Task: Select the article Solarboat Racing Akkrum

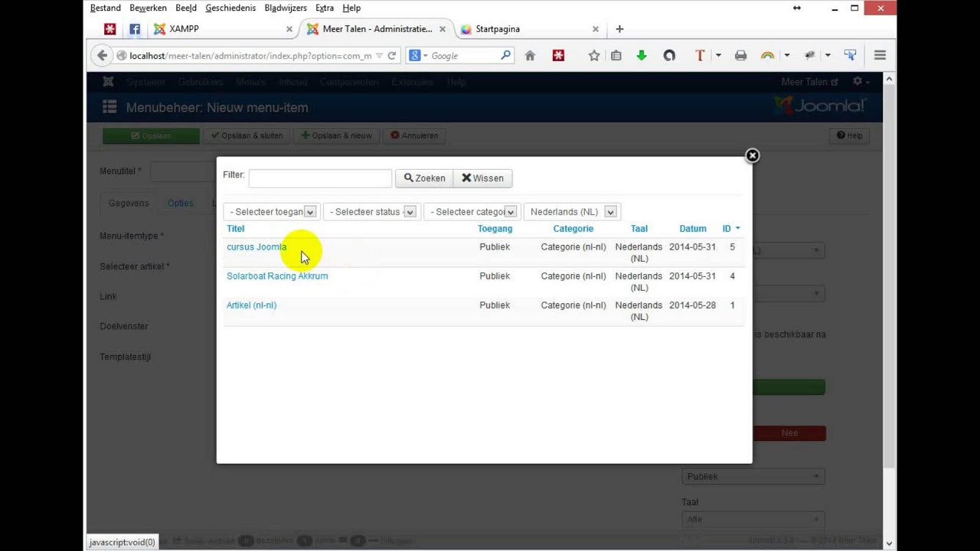Action: 277,276
